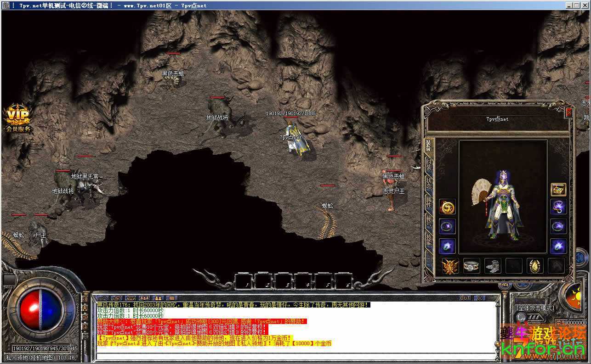Select the silver diamond belt slot
The image size is (591, 364).
[472, 266]
